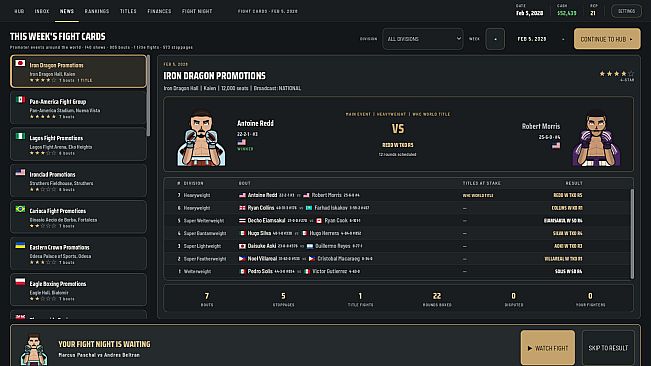Open the Inbox tab
Image resolution: width=651 pixels, height=366 pixels.
coord(42,11)
